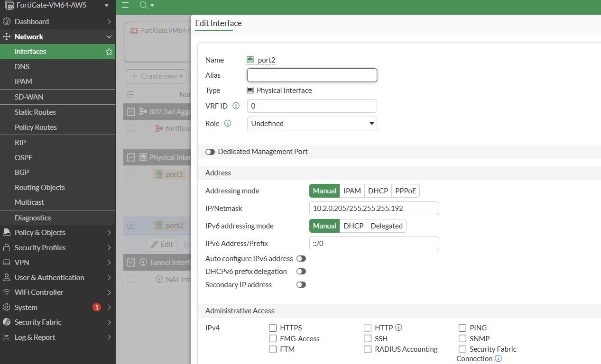Click inside the Alias input field
The height and width of the screenshot is (364, 601).
312,75
